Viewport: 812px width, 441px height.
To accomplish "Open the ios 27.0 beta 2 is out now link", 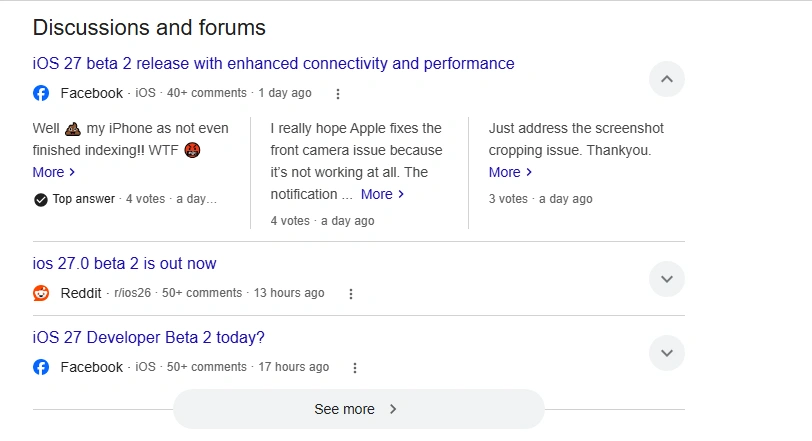I will (124, 263).
